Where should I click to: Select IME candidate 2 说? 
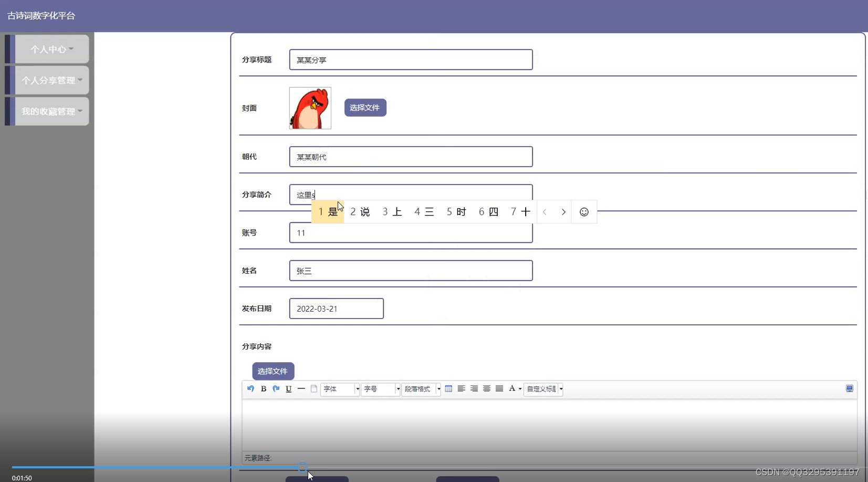coord(360,212)
